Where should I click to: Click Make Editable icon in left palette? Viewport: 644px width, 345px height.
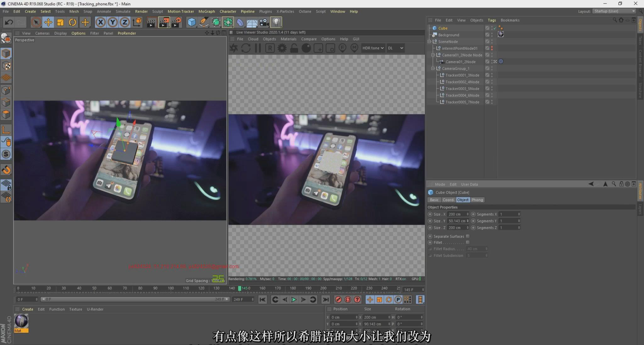click(6, 38)
